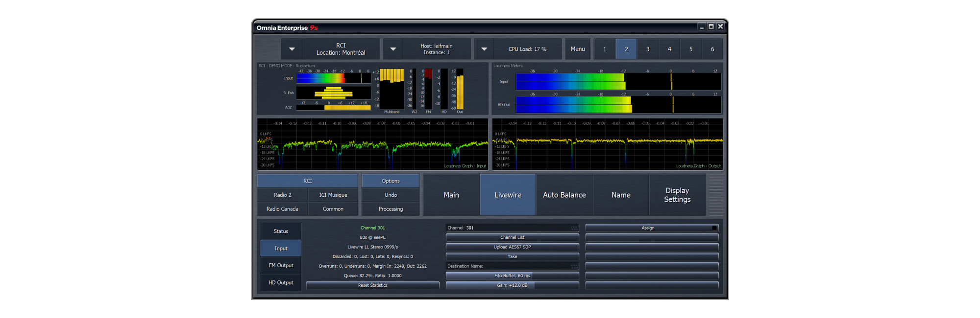Open the Display Settings tab
This screenshot has width=980, height=318.
point(677,195)
